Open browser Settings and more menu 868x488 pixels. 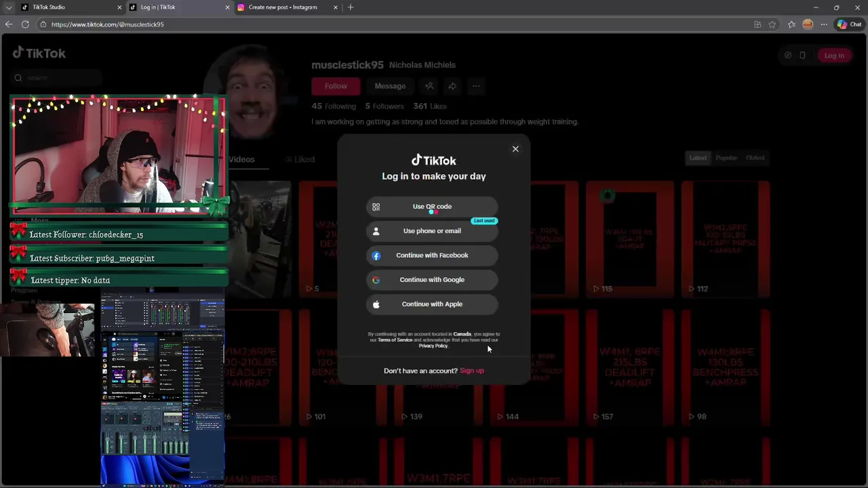click(x=824, y=24)
